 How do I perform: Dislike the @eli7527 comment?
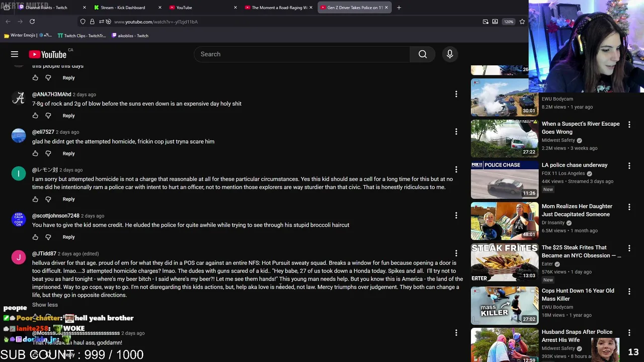pos(48,153)
